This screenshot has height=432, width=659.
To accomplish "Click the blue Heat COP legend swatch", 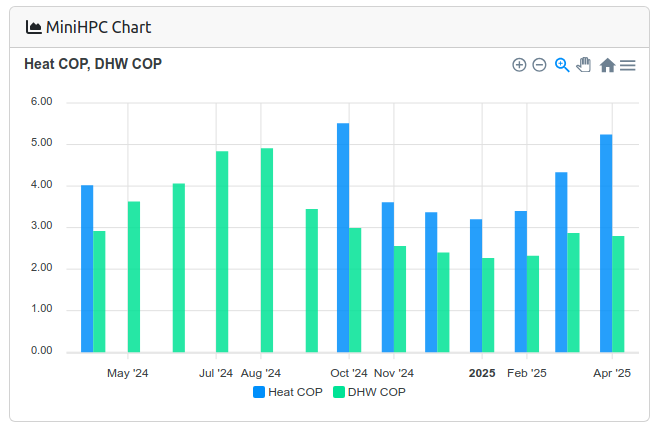I will pos(259,392).
